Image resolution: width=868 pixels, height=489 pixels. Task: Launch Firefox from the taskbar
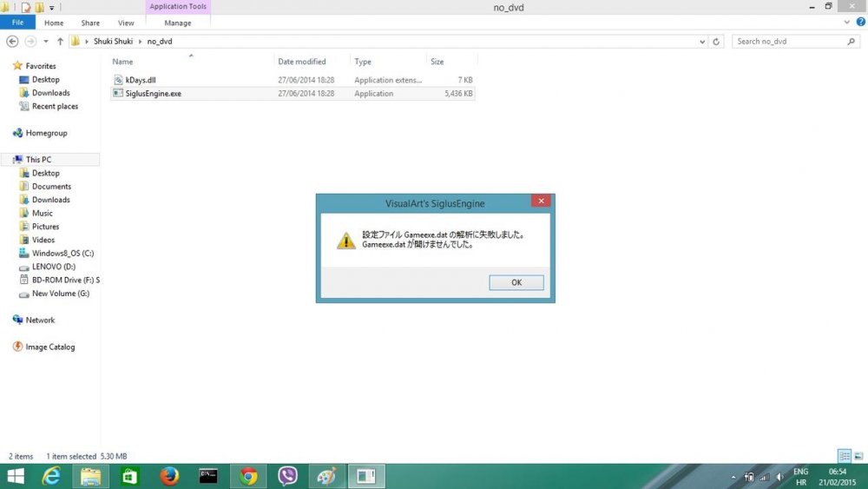pyautogui.click(x=169, y=476)
